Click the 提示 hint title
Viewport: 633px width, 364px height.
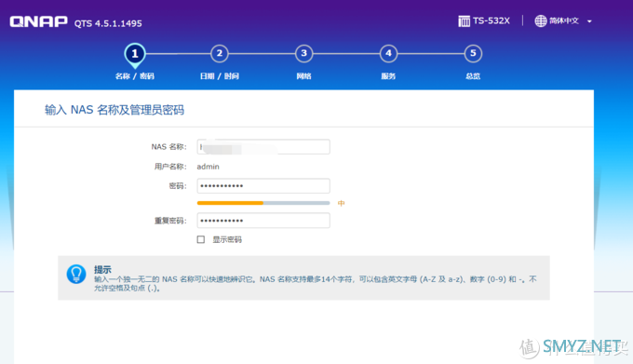pyautogui.click(x=102, y=270)
